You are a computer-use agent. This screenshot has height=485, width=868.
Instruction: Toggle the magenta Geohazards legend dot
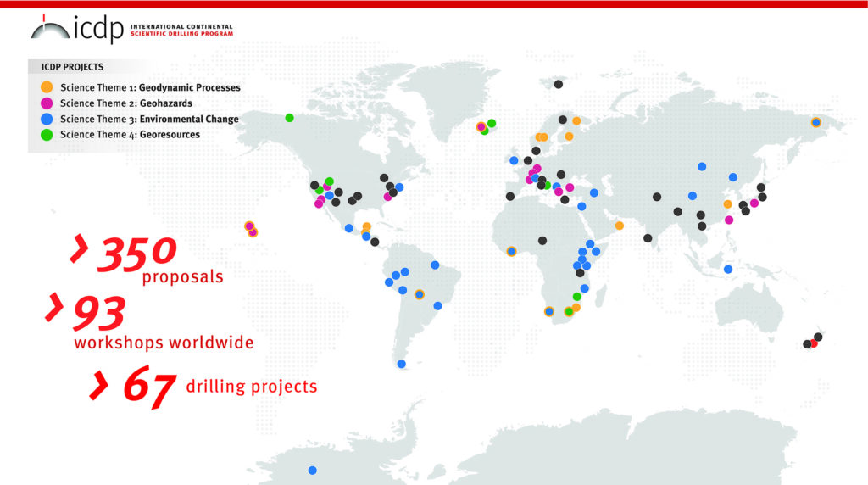click(47, 103)
